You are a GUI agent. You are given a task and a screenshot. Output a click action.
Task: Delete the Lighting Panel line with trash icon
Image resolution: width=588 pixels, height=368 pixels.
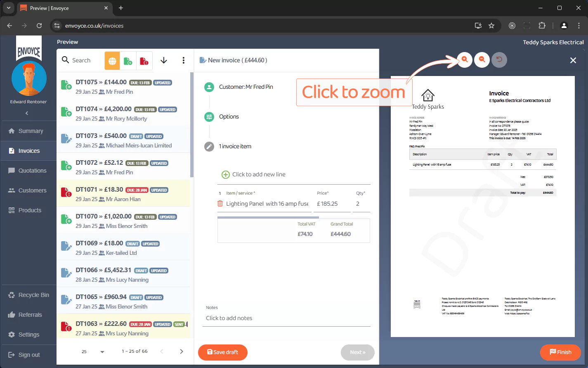220,204
